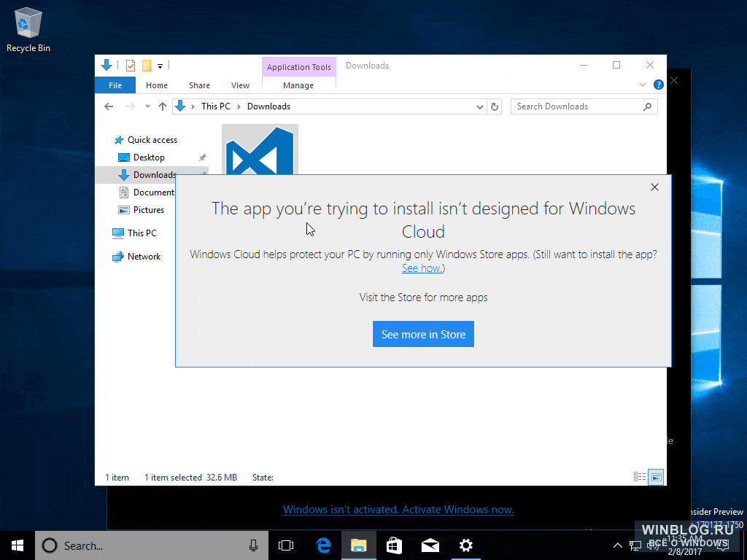Viewport: 747px width, 560px height.
Task: Open Documents in the navigation pane
Action: coord(147,192)
